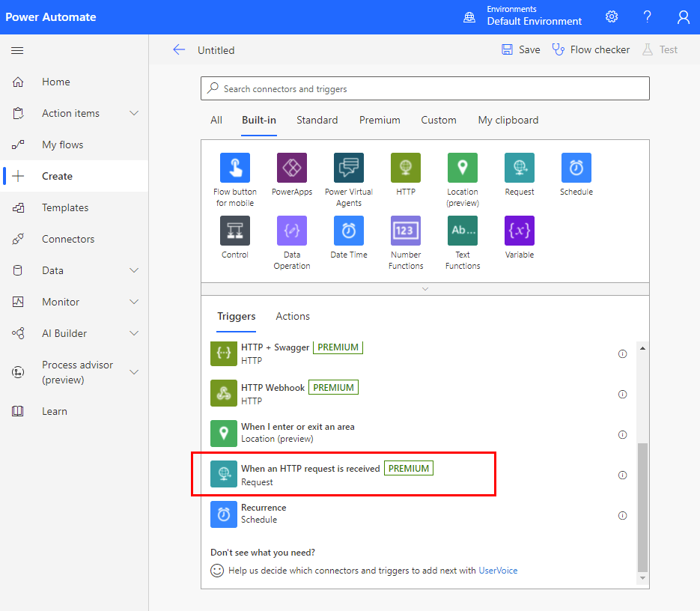Open the help question mark

tap(648, 17)
